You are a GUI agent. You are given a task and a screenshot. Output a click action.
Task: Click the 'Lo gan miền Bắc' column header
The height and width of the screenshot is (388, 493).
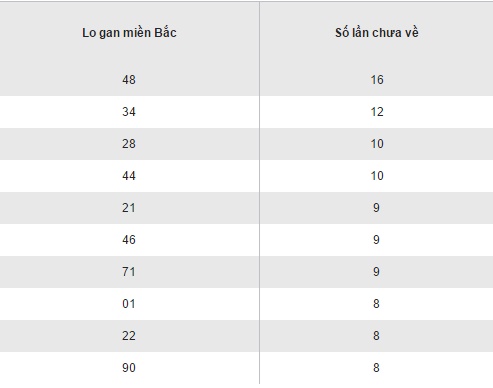(x=129, y=33)
